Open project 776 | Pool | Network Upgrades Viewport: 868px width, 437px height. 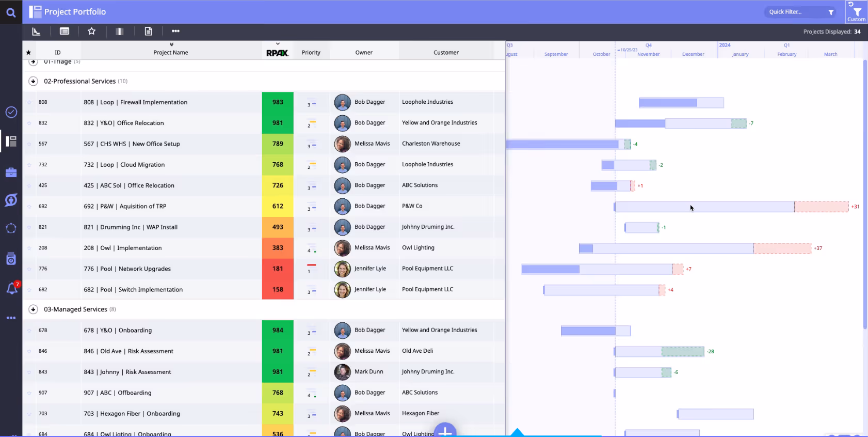(127, 269)
